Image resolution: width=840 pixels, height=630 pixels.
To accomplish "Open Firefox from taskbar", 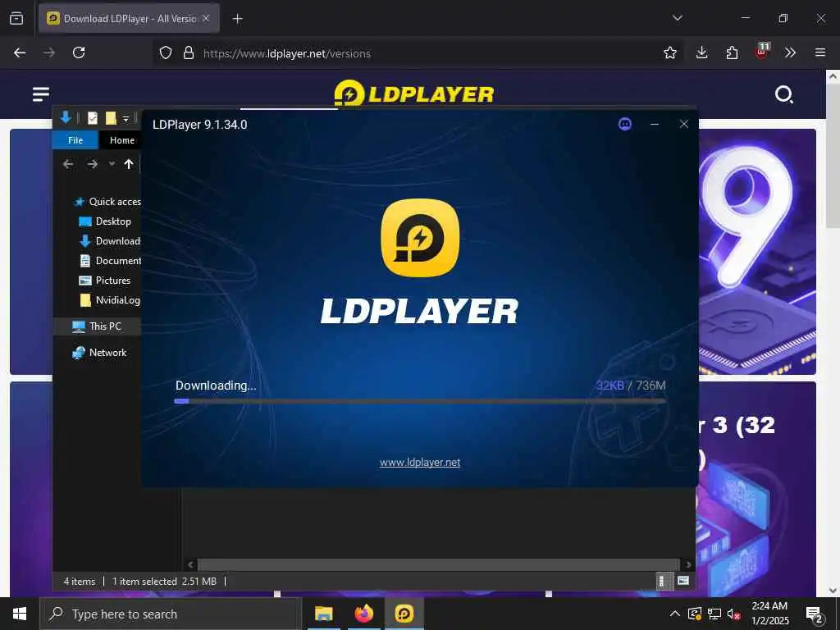I will tap(363, 614).
